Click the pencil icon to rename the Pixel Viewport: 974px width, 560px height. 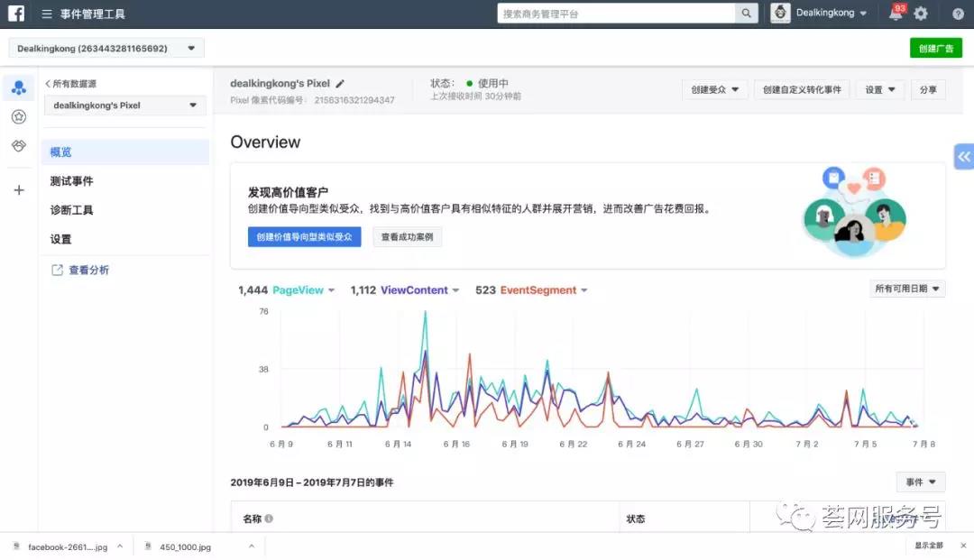pyautogui.click(x=340, y=82)
